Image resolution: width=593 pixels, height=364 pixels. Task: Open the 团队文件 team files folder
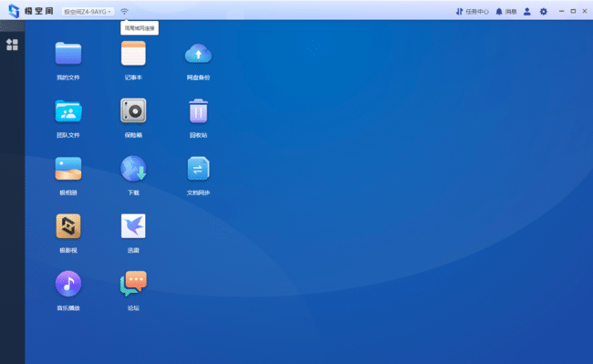click(x=68, y=111)
